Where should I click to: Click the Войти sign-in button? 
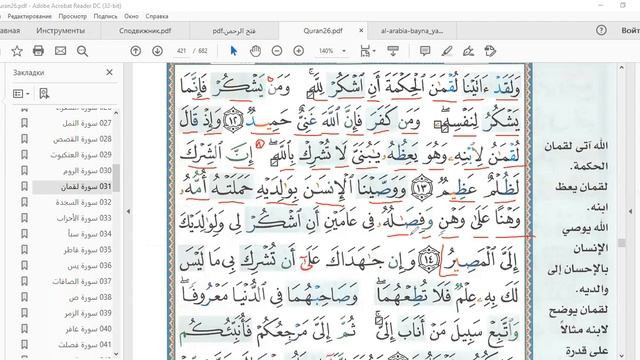[630, 31]
